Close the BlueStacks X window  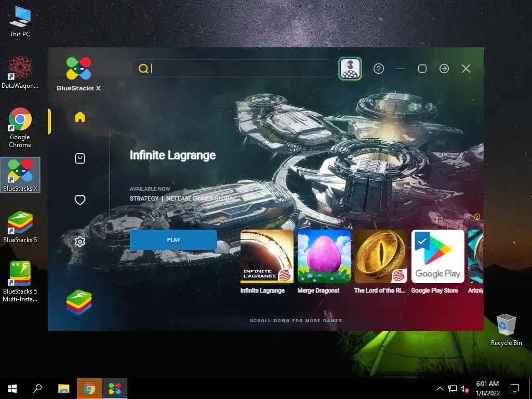coord(466,69)
